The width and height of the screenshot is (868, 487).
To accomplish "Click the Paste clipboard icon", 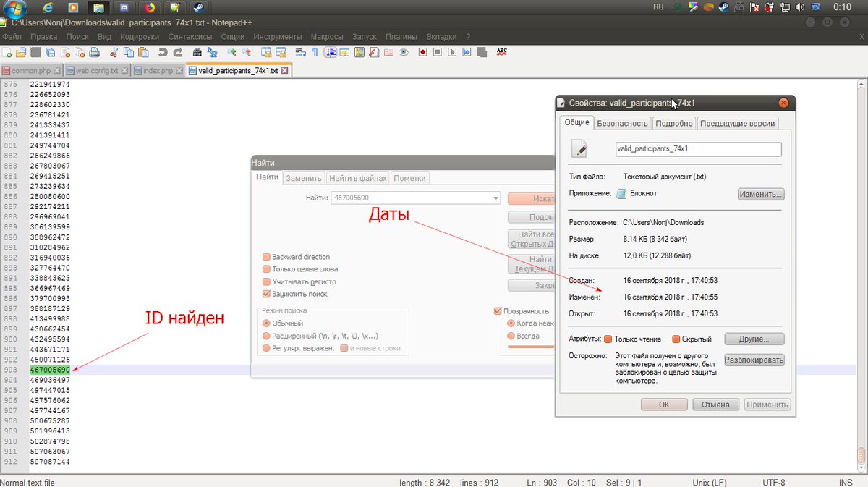I will click(143, 52).
